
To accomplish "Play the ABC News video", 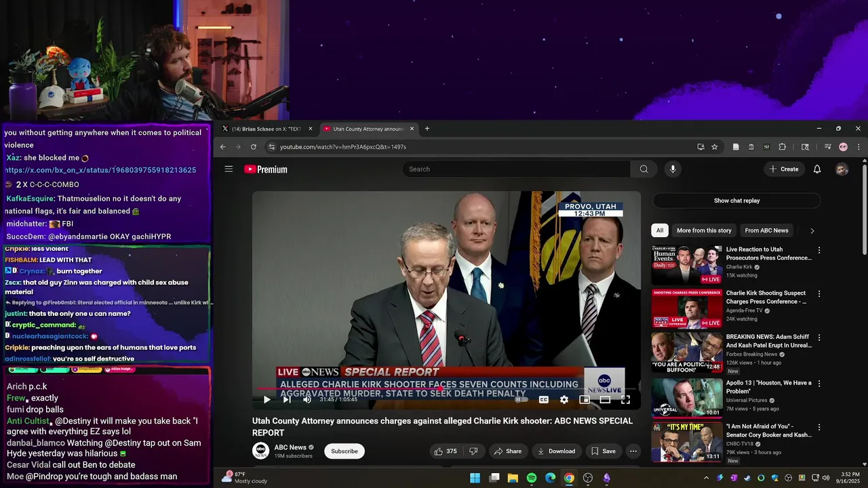I will (267, 400).
